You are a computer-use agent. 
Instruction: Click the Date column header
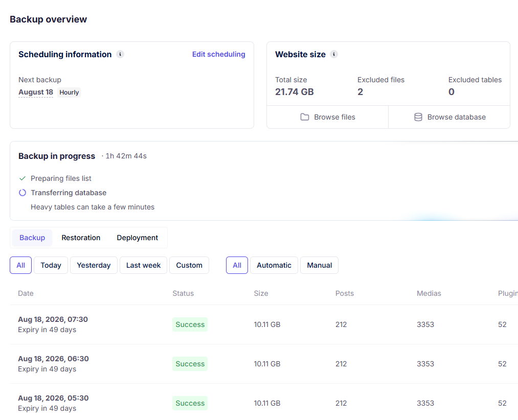point(26,293)
